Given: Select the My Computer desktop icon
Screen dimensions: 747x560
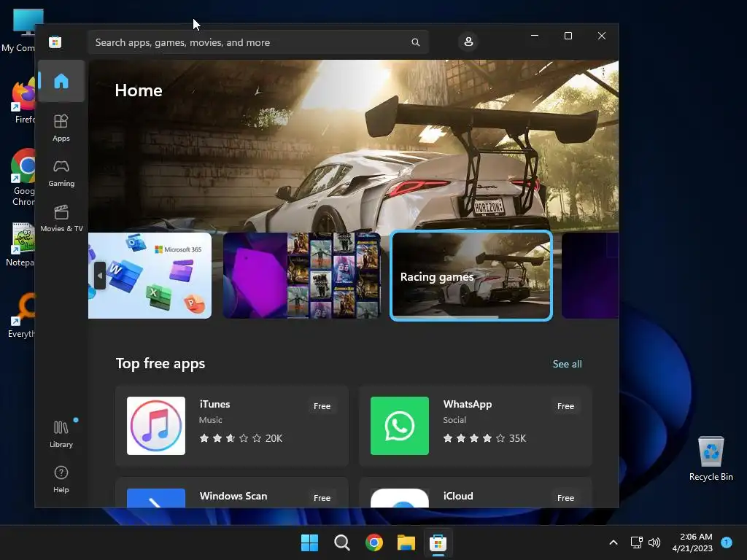Looking at the screenshot, I should point(20,31).
